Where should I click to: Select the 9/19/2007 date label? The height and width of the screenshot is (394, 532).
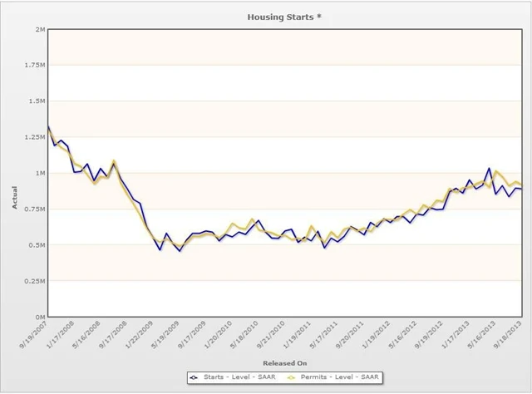[x=35, y=336]
